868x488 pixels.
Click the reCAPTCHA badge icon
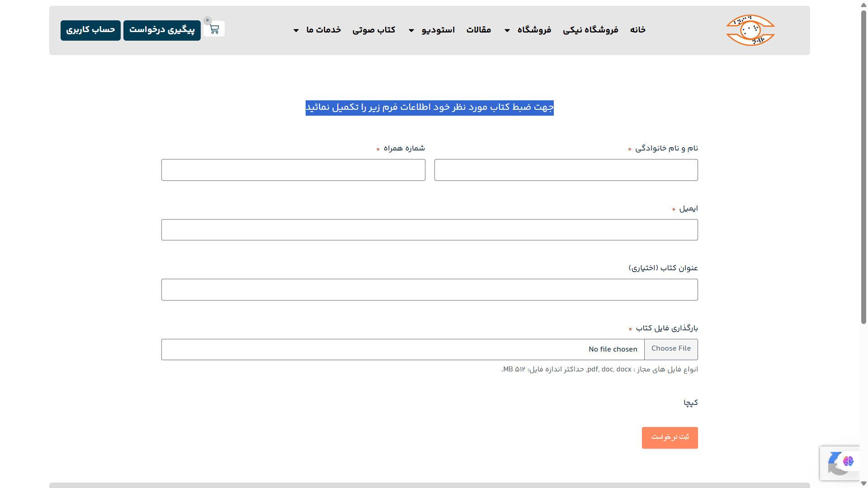pyautogui.click(x=834, y=464)
